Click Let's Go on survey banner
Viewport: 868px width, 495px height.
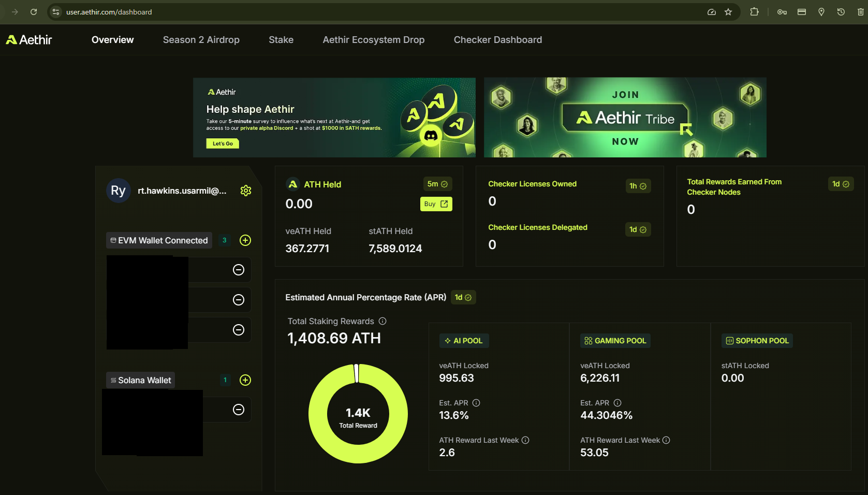[223, 143]
